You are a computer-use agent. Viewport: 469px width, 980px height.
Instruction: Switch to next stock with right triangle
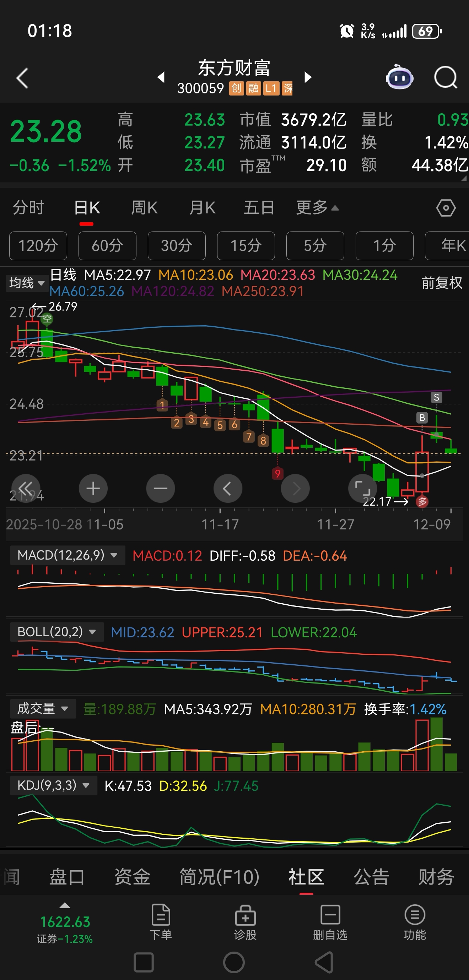[x=308, y=77]
